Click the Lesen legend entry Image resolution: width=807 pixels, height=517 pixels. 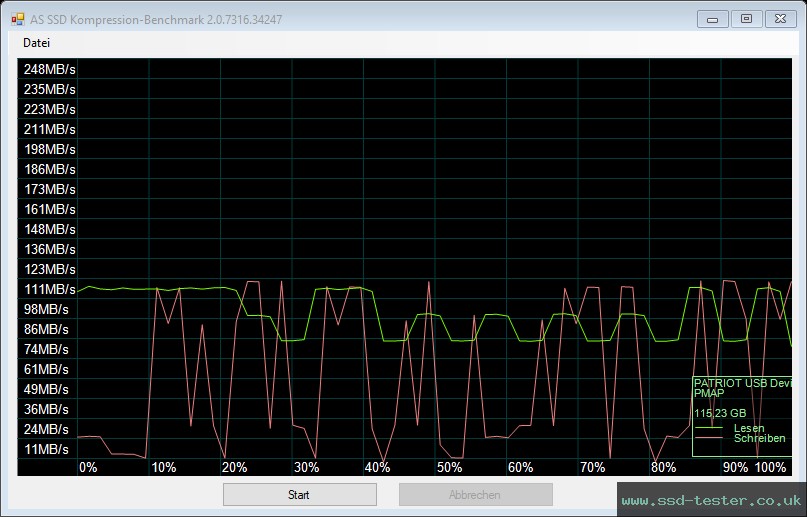[749, 428]
